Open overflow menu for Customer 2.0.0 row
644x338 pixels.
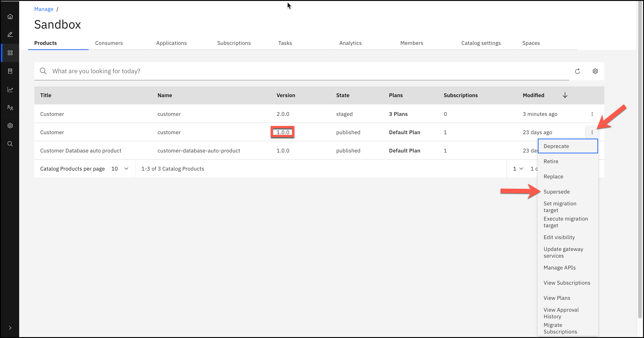point(592,114)
